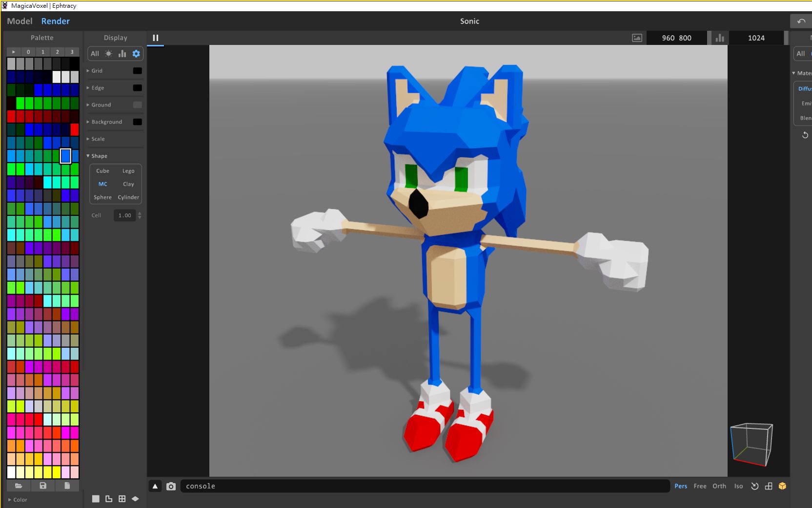Select the gear settings filter in Display panel
Viewport: 812px width, 508px height.
(136, 54)
